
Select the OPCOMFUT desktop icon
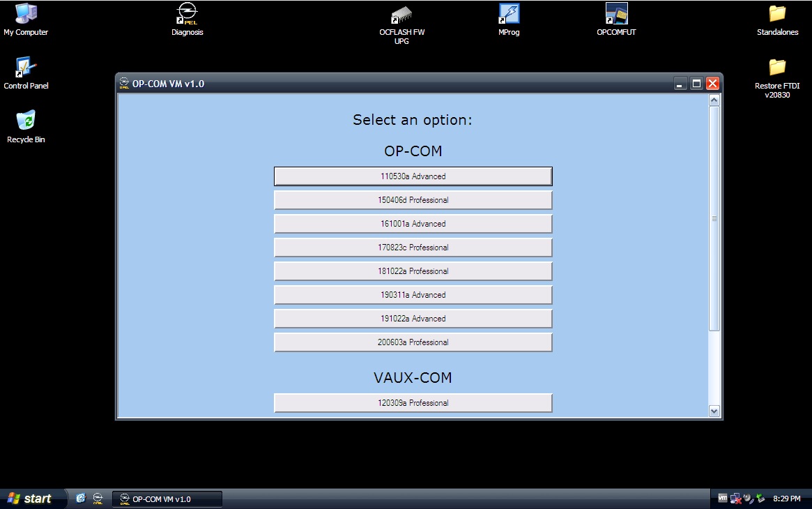coord(615,20)
